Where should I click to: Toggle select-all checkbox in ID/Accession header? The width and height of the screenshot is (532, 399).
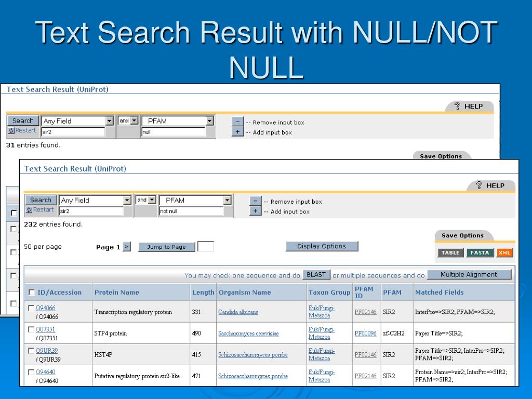click(x=32, y=292)
